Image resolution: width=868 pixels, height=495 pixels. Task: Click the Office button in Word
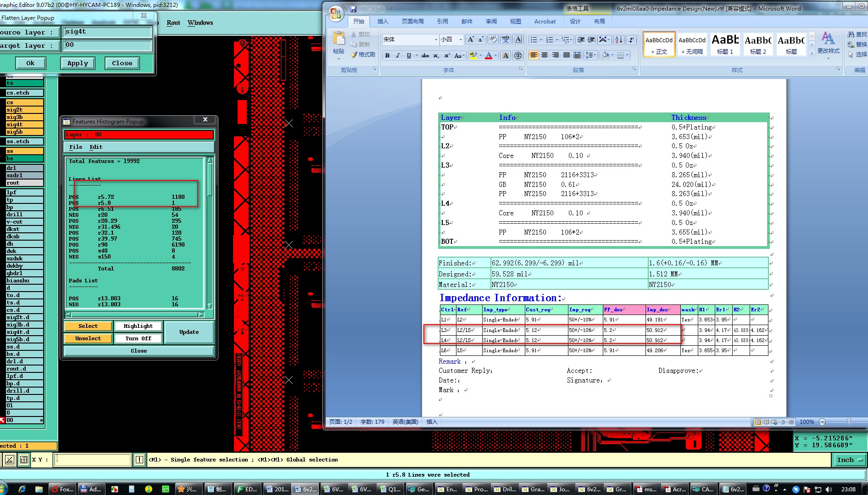tap(336, 13)
